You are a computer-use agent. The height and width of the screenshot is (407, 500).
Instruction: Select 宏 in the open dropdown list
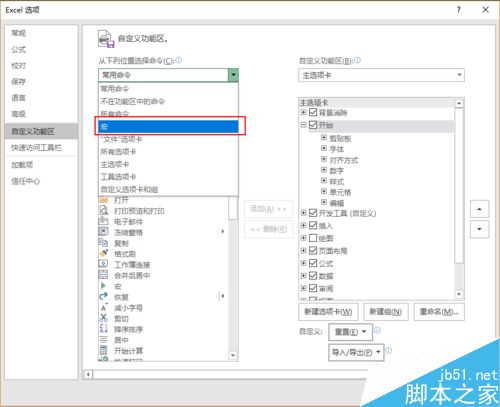pos(169,127)
